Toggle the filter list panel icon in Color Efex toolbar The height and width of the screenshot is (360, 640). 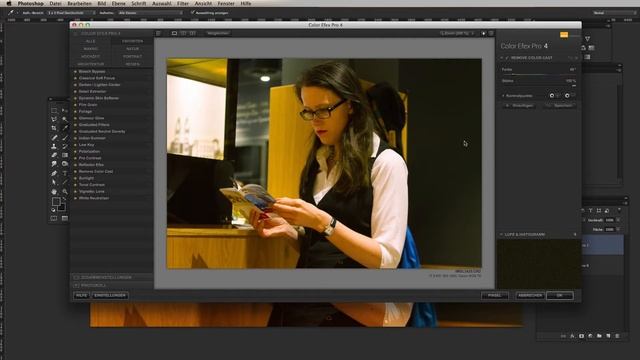point(158,33)
